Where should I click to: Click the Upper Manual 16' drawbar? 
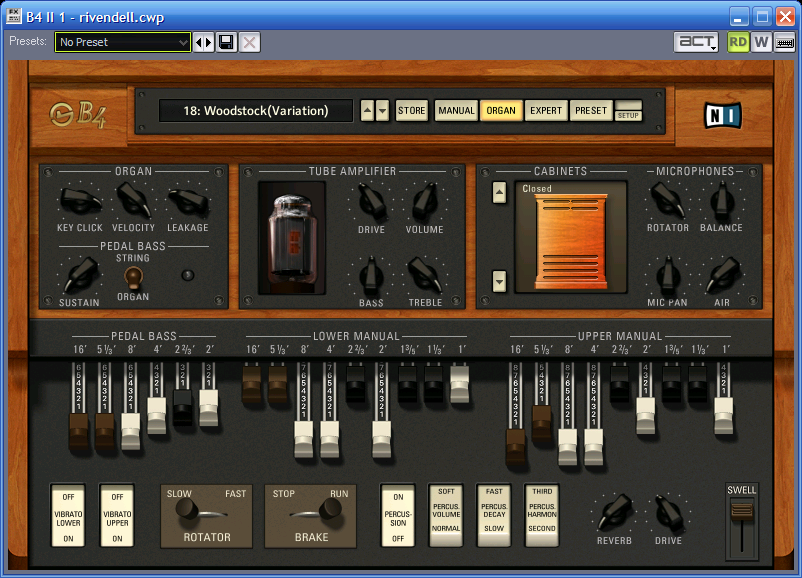point(516,446)
